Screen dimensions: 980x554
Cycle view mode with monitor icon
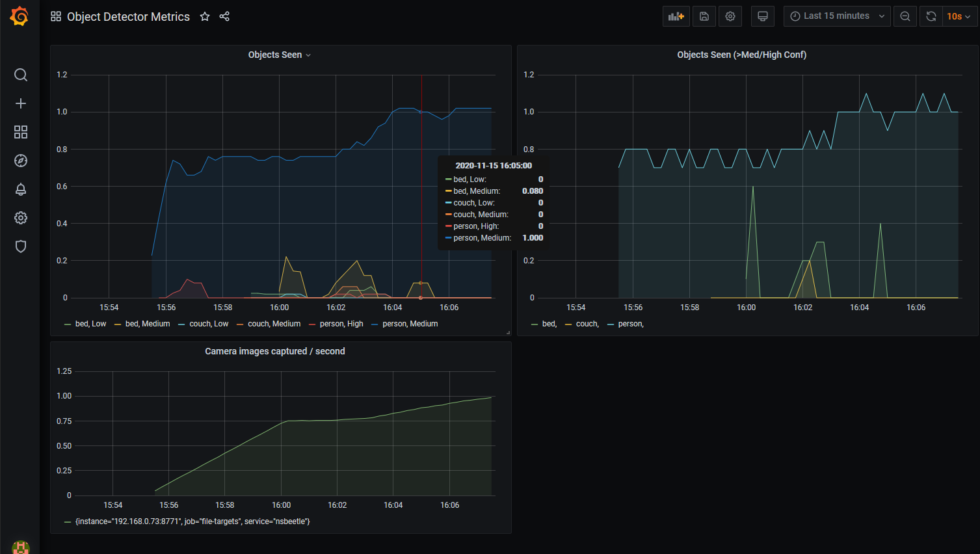click(763, 16)
